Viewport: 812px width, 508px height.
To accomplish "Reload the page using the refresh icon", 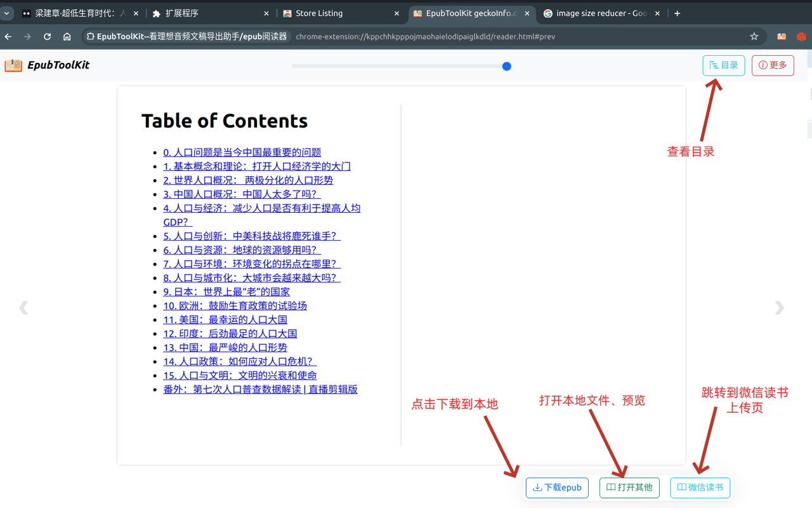I will click(x=47, y=36).
